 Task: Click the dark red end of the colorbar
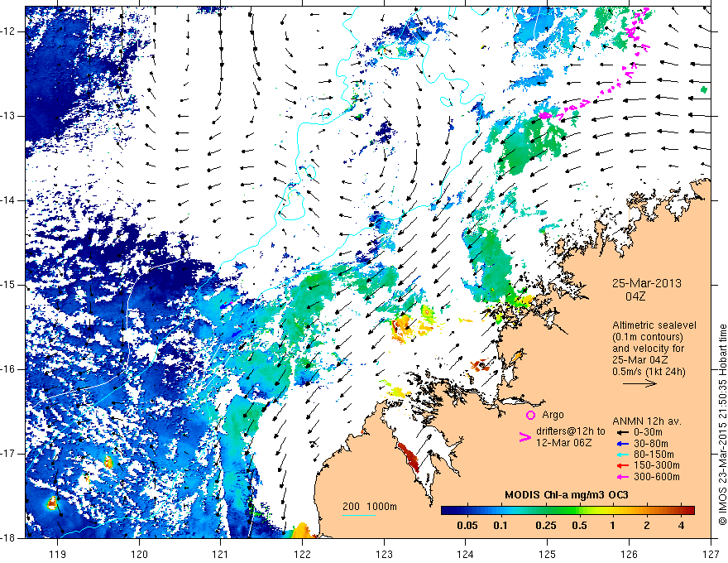pyautogui.click(x=689, y=511)
